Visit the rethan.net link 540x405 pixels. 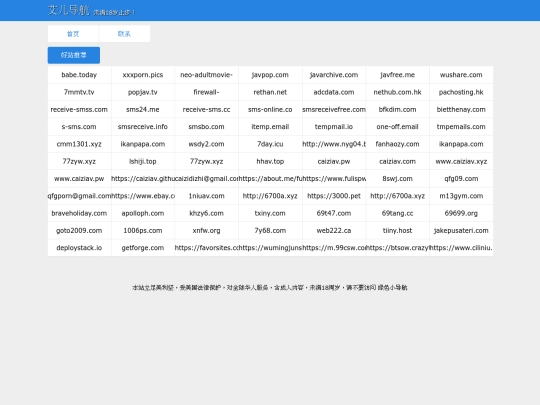270,92
